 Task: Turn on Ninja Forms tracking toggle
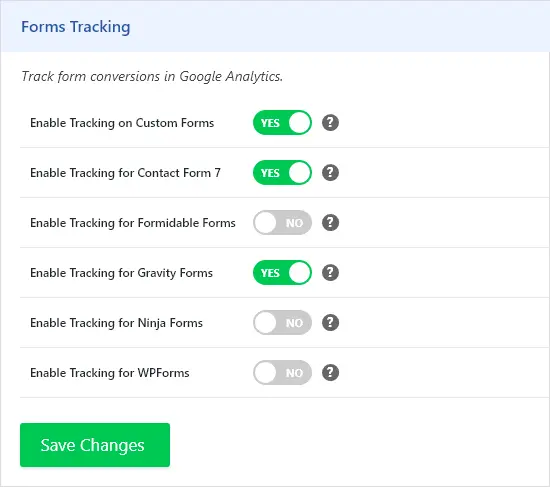282,322
